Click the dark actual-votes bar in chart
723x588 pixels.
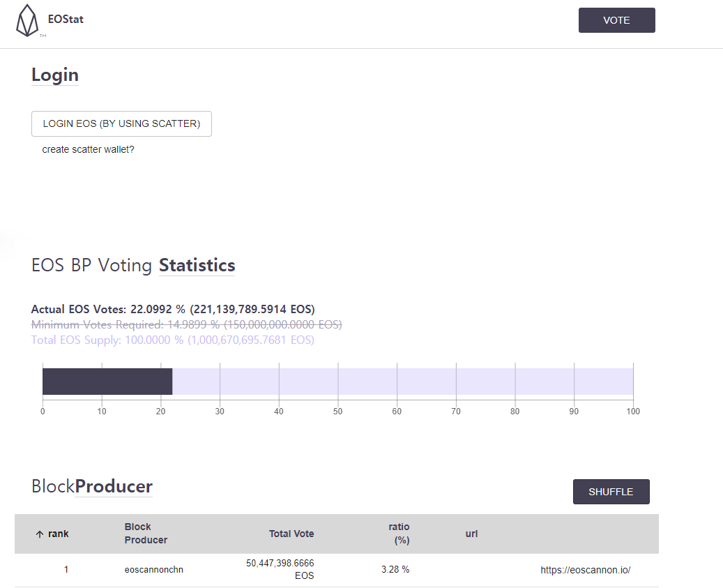coord(107,382)
